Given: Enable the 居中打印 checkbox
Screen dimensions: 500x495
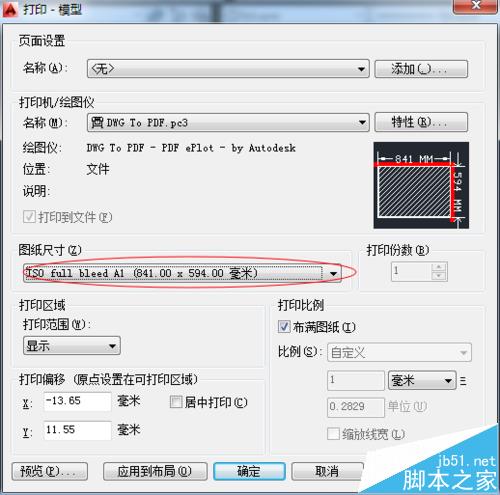Looking at the screenshot, I should click(x=176, y=402).
